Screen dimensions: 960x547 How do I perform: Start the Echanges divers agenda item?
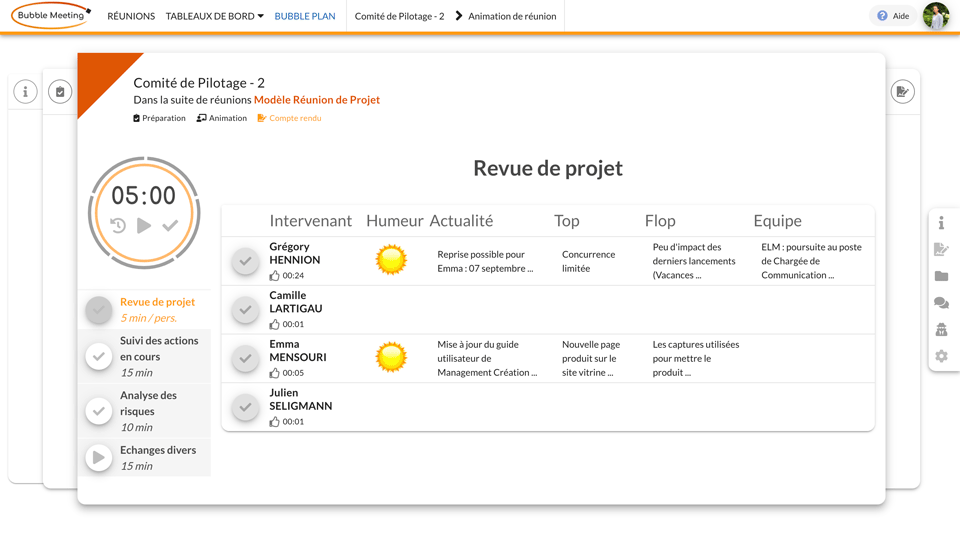tap(99, 458)
